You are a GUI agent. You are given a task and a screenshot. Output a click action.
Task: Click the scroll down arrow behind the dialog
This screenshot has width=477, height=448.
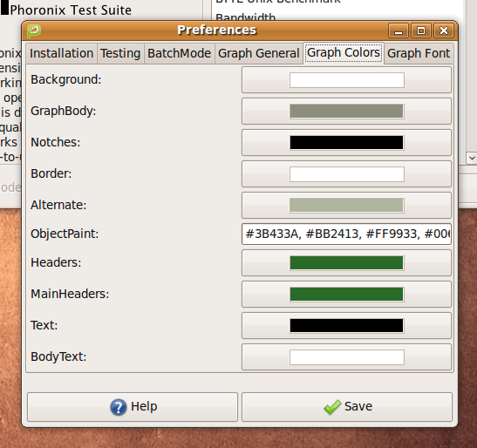472,158
